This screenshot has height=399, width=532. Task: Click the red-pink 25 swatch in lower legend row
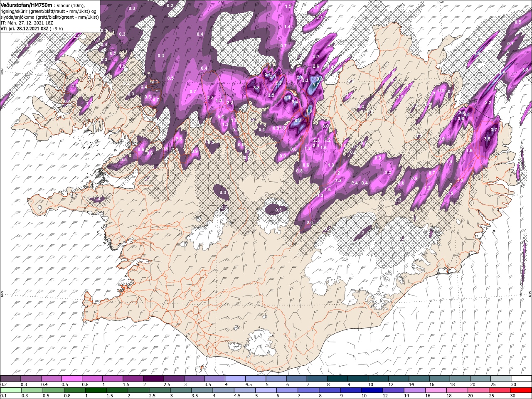tap(500, 390)
